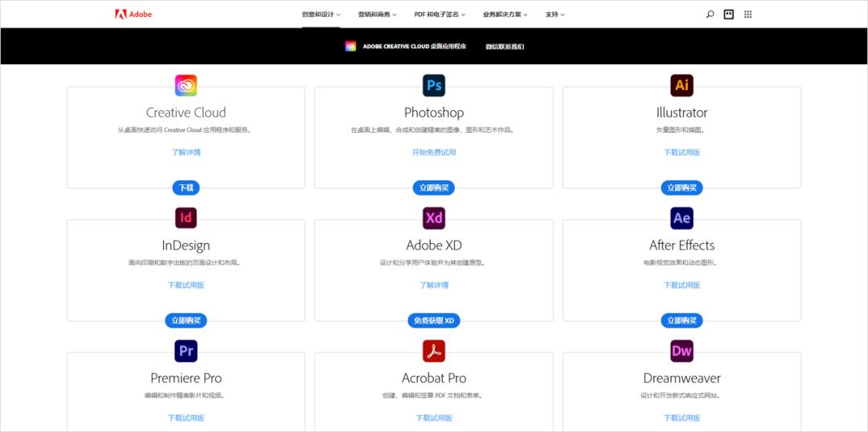
Task: Open 下载试用版 link for Premiere Pro
Action: pyautogui.click(x=186, y=418)
